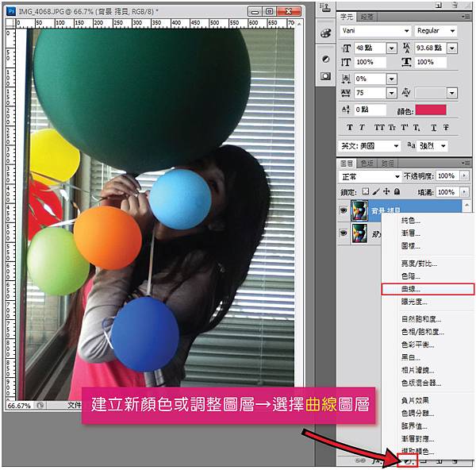Open the Character panel flyout menu icon
The height and width of the screenshot is (470, 476).
465,17
